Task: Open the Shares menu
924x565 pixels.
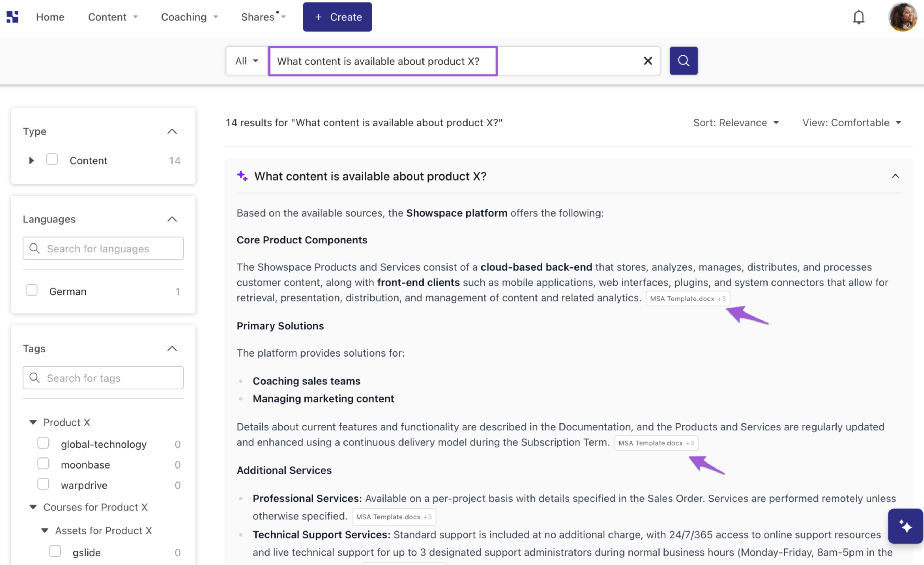Action: point(263,17)
